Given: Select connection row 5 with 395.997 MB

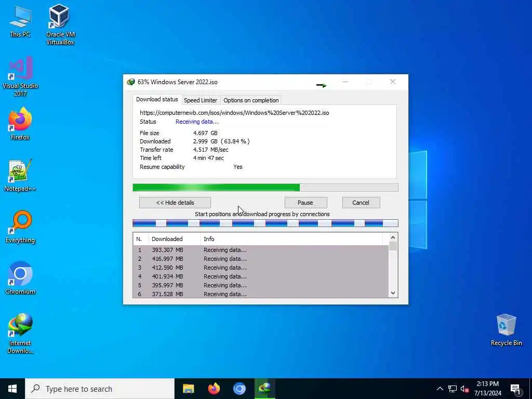Looking at the screenshot, I should point(261,285).
